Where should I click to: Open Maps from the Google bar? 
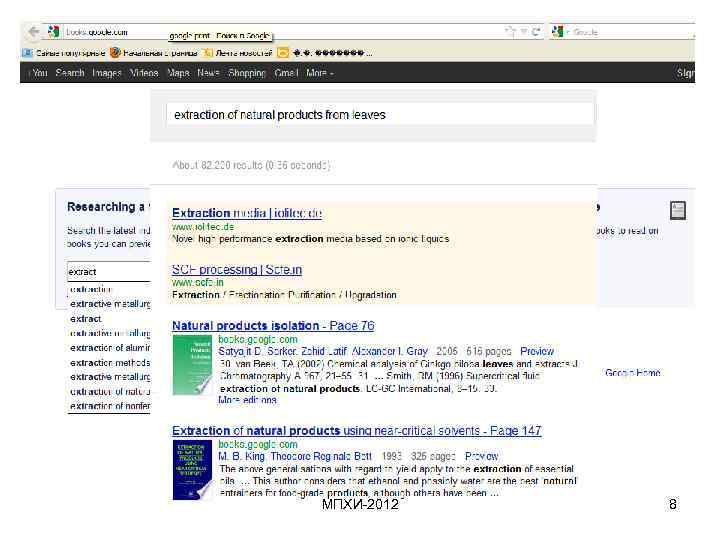pos(178,73)
